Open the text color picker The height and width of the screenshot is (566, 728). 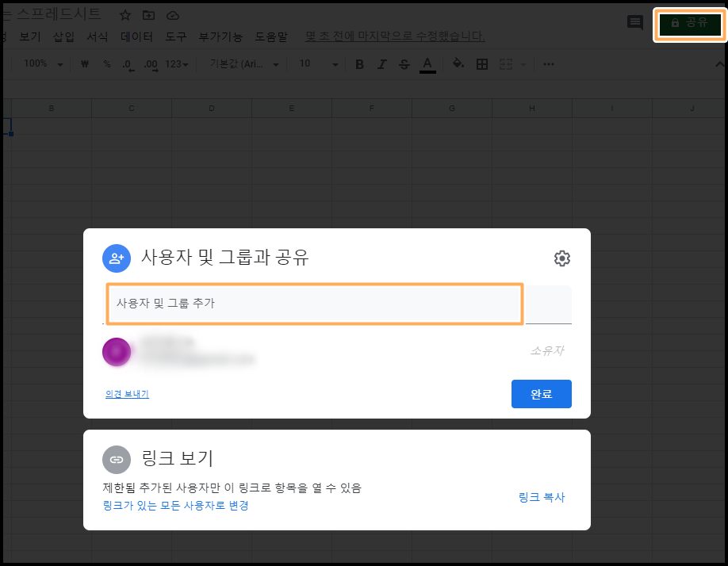point(427,64)
